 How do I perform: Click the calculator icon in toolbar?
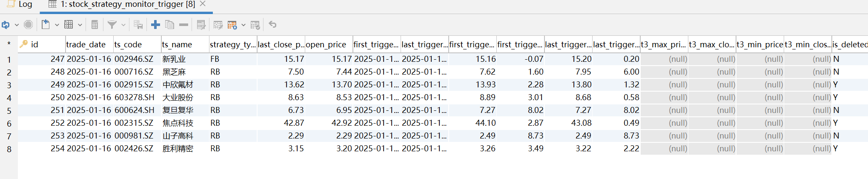pos(95,25)
